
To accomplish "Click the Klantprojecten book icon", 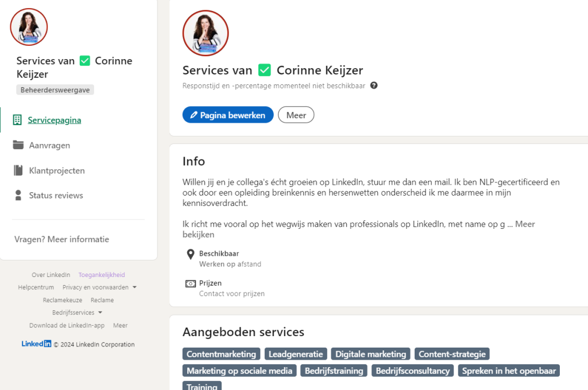I will [18, 170].
